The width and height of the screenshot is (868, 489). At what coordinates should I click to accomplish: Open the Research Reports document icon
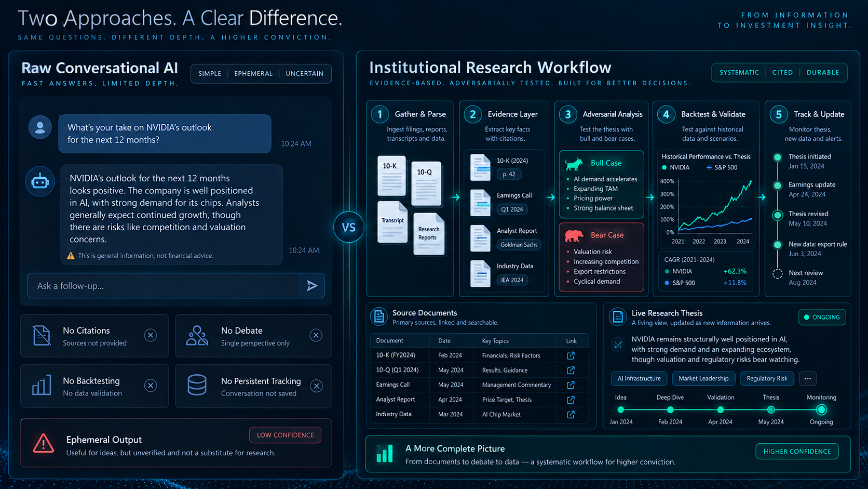click(x=429, y=234)
